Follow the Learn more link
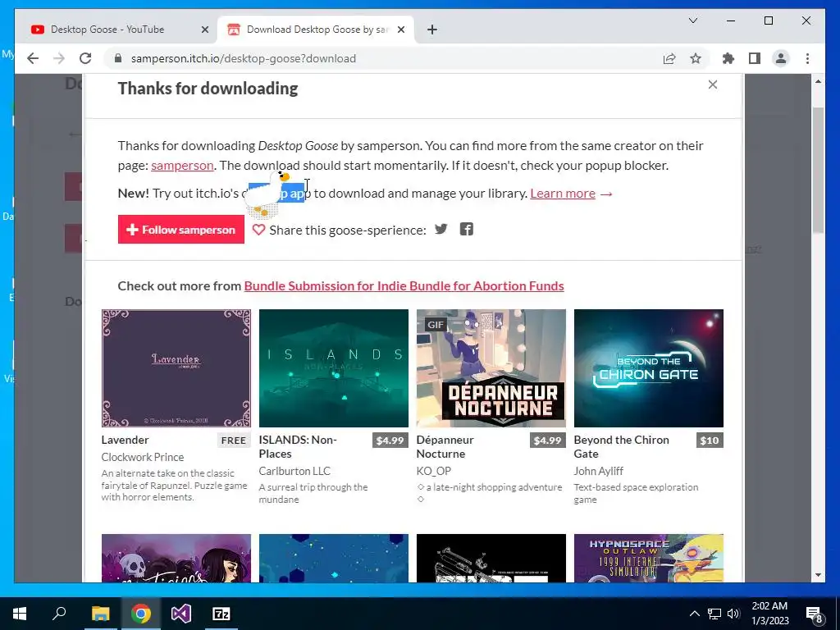Image resolution: width=840 pixels, height=630 pixels. (x=563, y=194)
